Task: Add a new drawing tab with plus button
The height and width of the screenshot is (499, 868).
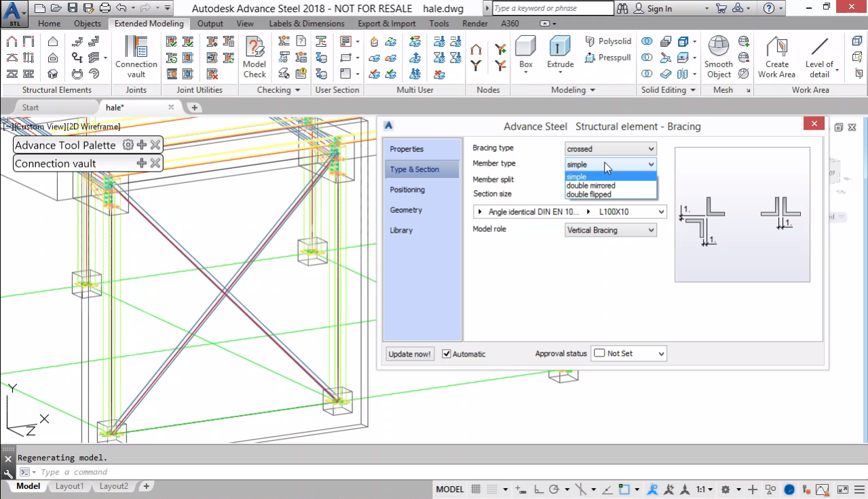Action: [194, 107]
